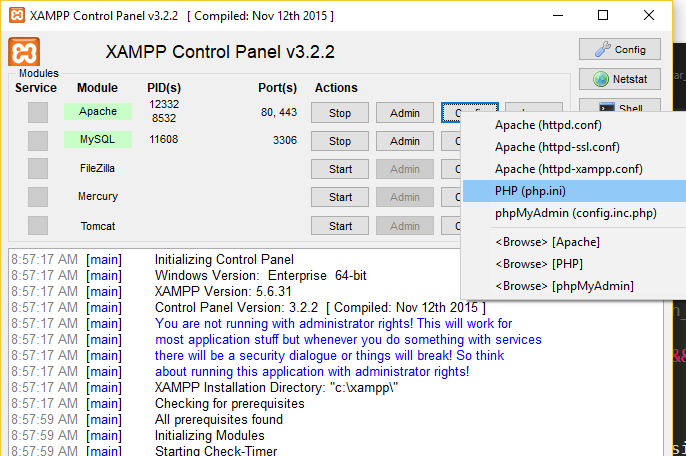The image size is (686, 456).
Task: Toggle the MySQL service checkbox
Action: (x=38, y=141)
